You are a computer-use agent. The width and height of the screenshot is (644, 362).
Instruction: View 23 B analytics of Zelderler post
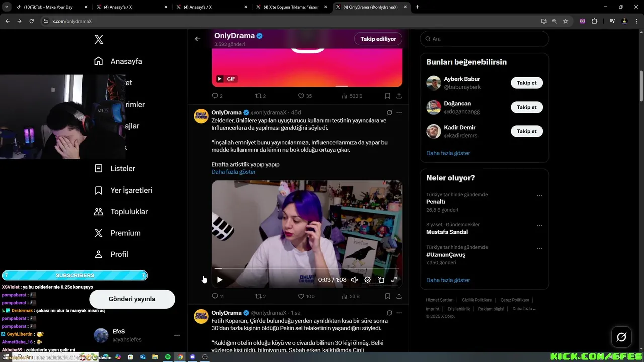[x=351, y=296]
